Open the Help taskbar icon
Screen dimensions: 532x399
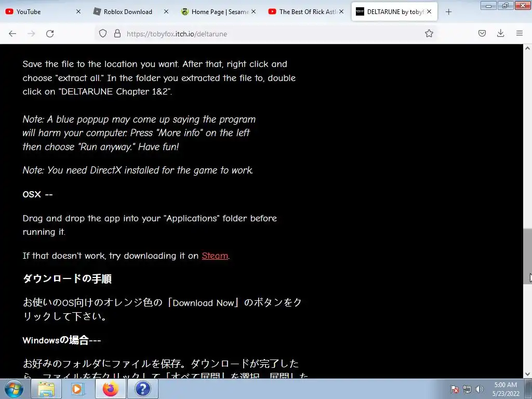(x=143, y=389)
